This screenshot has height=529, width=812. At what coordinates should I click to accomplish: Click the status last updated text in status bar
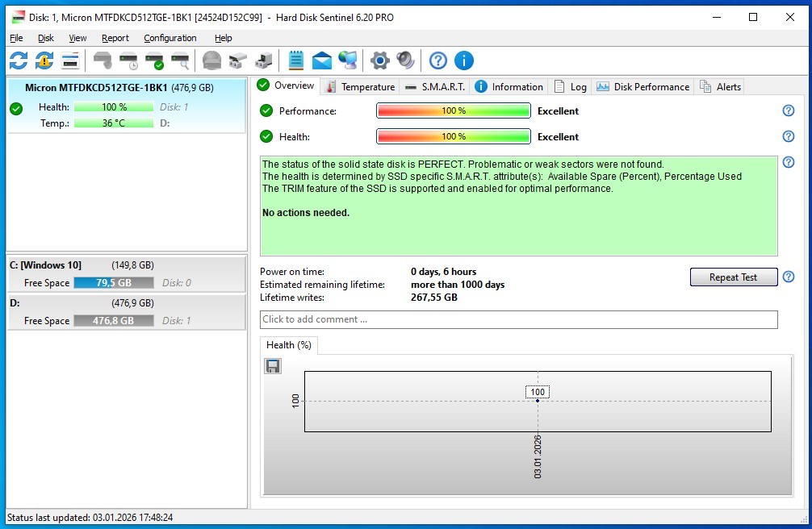coord(90,517)
